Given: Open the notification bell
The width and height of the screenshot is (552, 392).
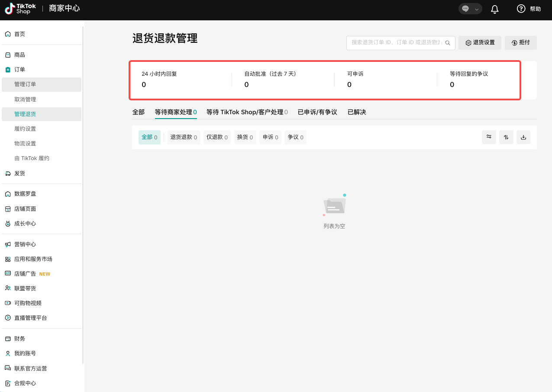Looking at the screenshot, I should pyautogui.click(x=494, y=9).
